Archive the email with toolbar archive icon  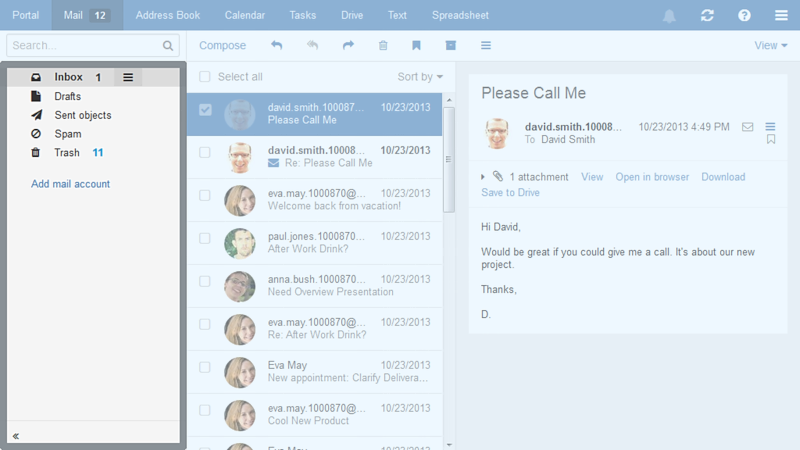click(451, 45)
